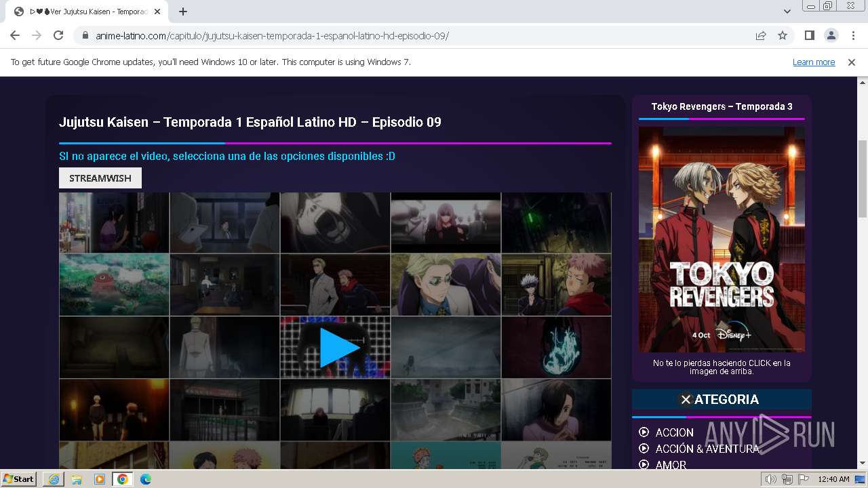
Task: Click the video thumbnail of Gojo and Itadori
Action: (x=556, y=285)
